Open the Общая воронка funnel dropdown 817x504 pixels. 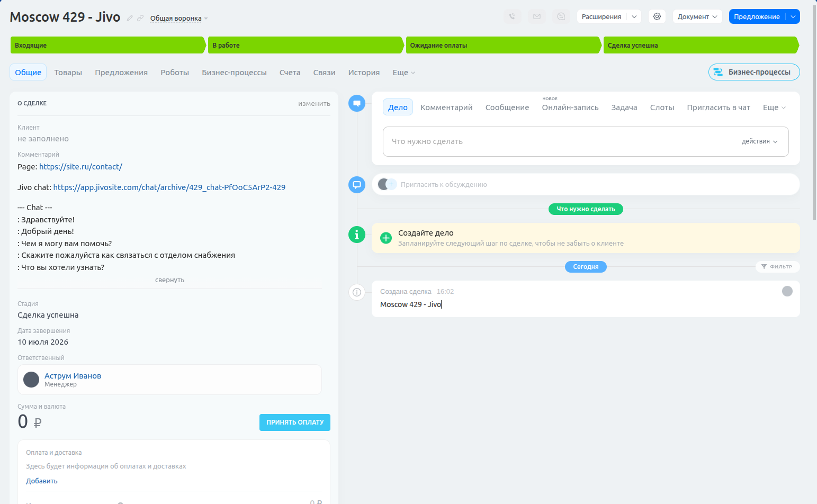click(x=179, y=19)
